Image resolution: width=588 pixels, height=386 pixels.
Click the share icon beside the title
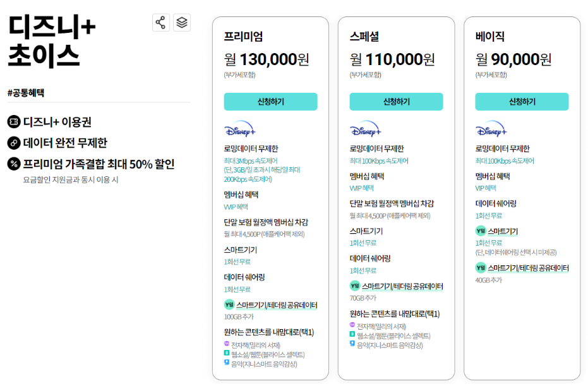(x=161, y=23)
